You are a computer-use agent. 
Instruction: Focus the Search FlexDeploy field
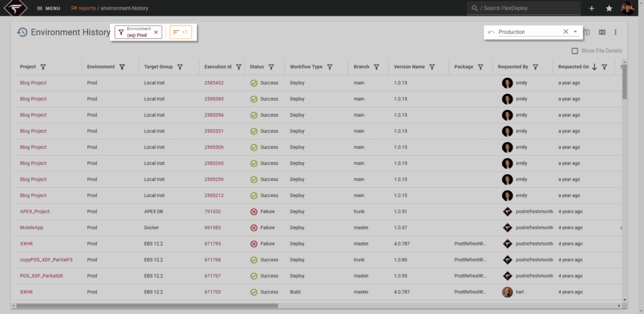[x=524, y=8]
